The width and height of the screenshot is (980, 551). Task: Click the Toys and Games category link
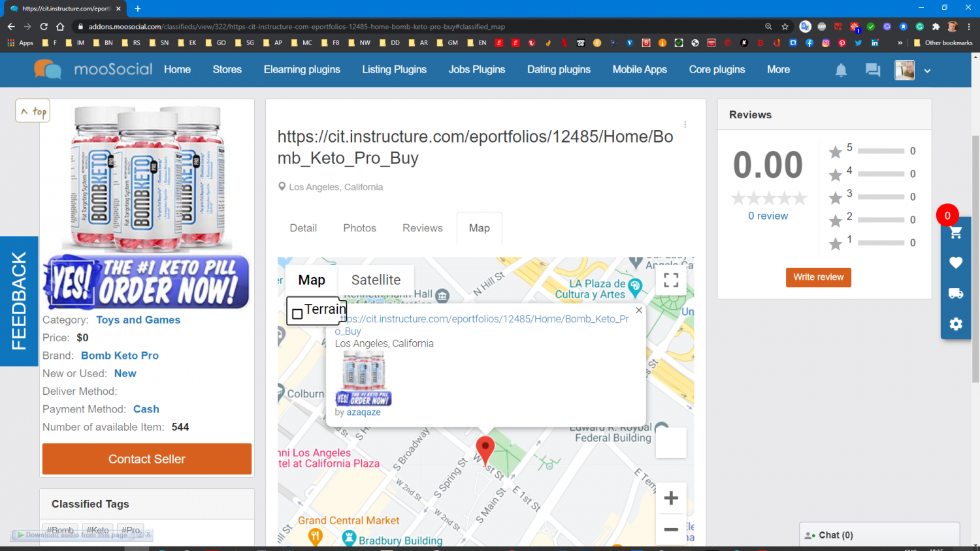click(138, 320)
